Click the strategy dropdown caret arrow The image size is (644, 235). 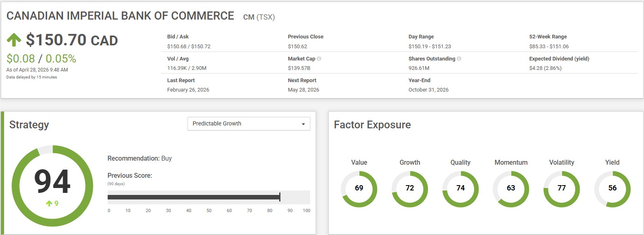coord(303,124)
